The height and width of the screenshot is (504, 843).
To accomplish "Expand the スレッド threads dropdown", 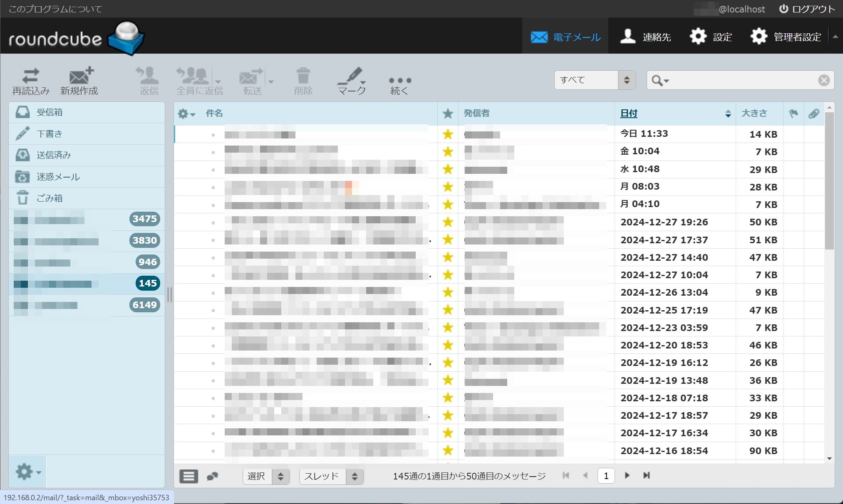I will coord(331,476).
